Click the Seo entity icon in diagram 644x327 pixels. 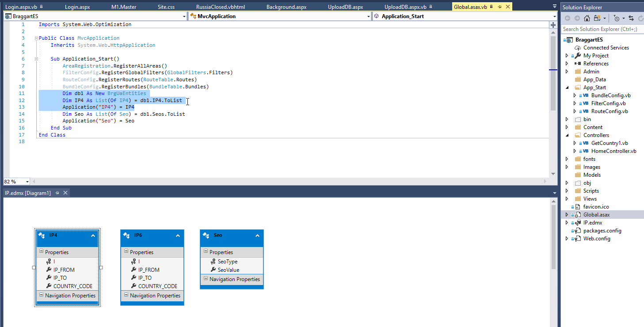click(206, 236)
